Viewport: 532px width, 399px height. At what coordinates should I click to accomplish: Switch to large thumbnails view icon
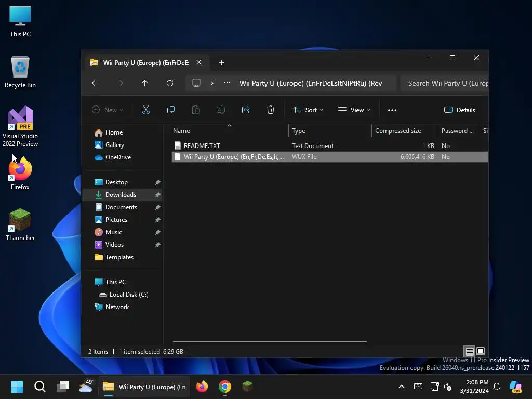click(x=481, y=351)
